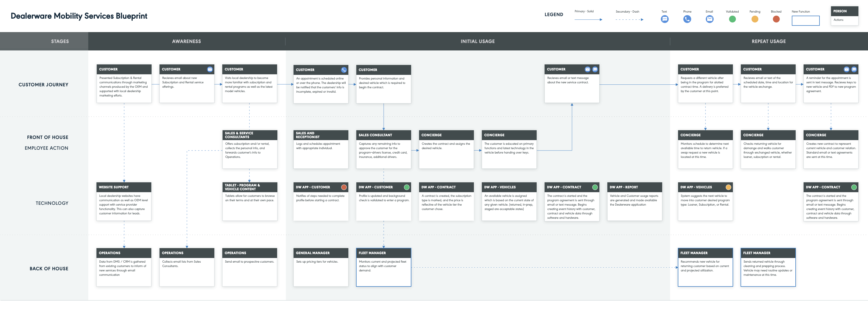
Task: Click the Email icon in the legend
Action: point(709,19)
